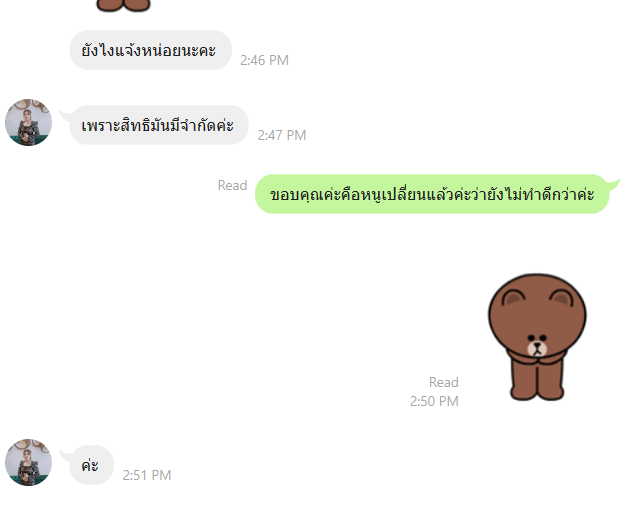The width and height of the screenshot is (626, 510).
Task: Click the Brown bear bowing sticker
Action: coord(537,337)
